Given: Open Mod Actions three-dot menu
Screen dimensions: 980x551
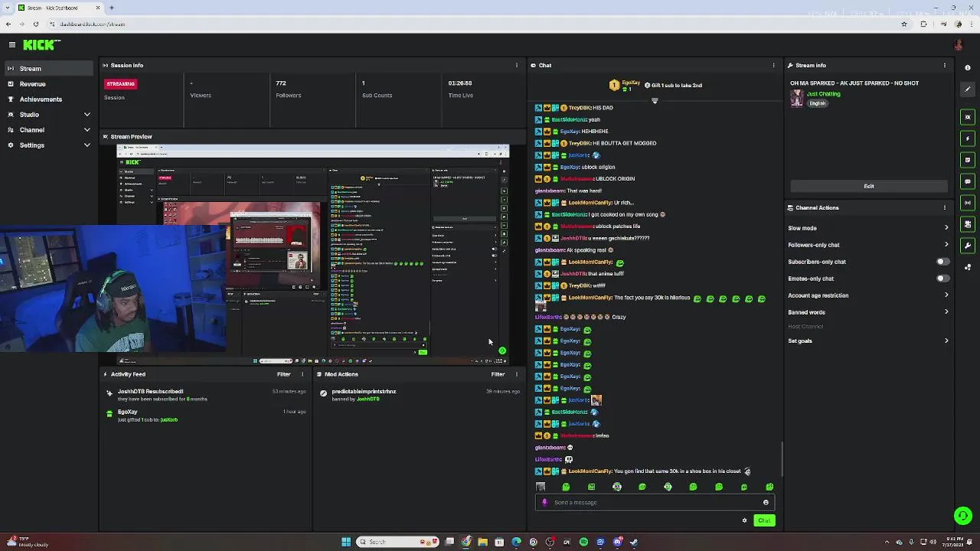Looking at the screenshot, I should [517, 374].
